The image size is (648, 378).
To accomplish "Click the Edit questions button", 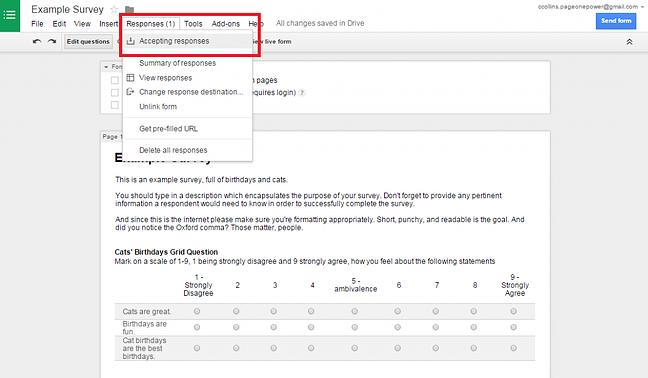I will click(88, 41).
